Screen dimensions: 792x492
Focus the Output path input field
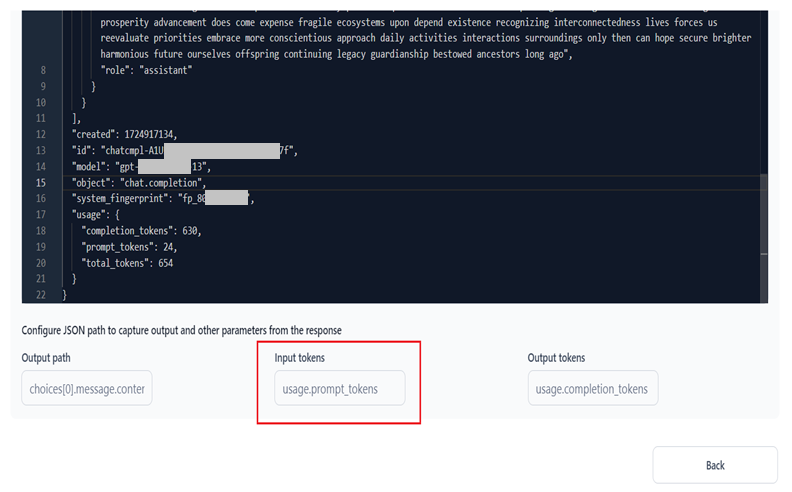87,388
